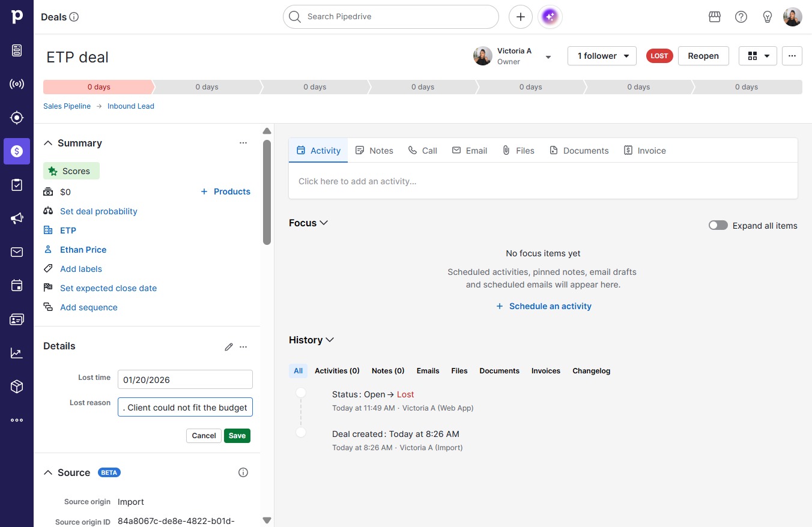Open the Help question mark icon
This screenshot has height=527, width=812.
pos(741,17)
